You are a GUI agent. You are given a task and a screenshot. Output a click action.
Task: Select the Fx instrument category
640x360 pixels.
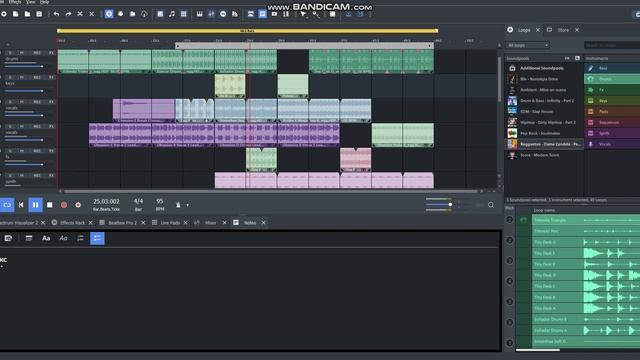612,90
